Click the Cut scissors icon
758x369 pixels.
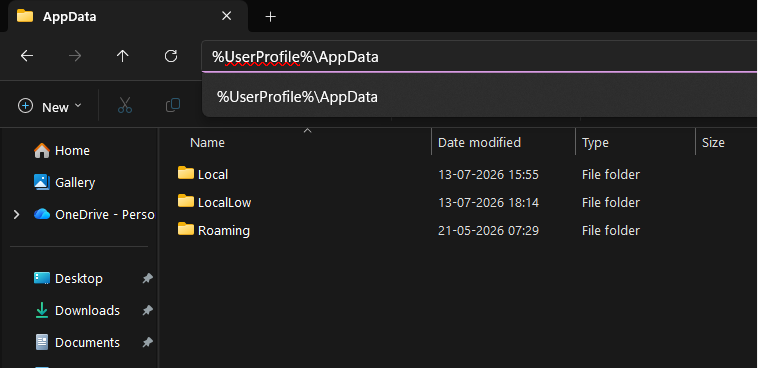pos(125,106)
